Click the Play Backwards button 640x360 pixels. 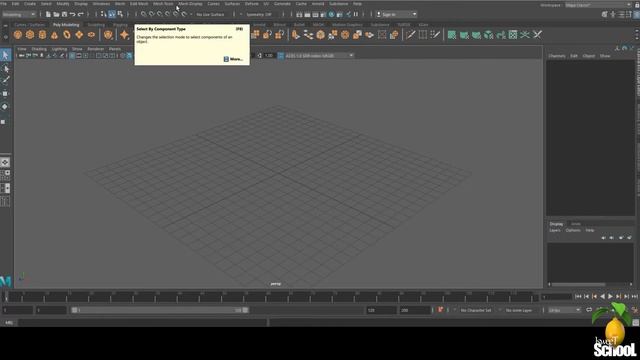tap(602, 297)
